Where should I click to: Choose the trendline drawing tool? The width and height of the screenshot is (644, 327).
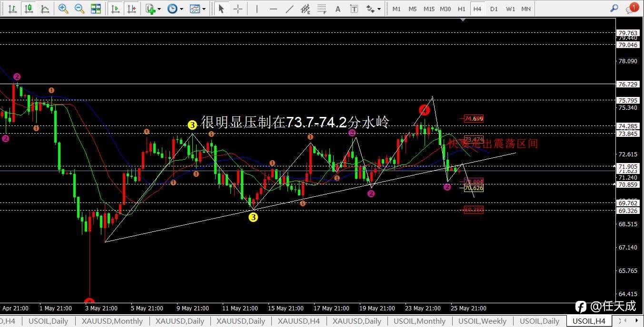pos(289,9)
